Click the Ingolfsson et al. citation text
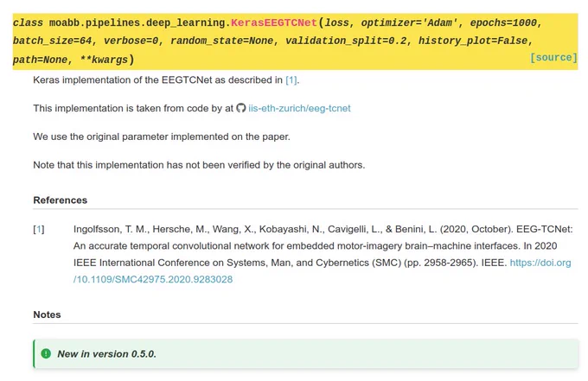 tap(323, 254)
